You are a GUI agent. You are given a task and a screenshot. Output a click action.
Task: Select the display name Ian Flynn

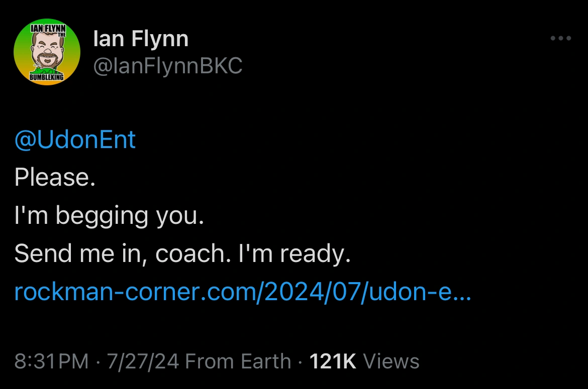141,38
